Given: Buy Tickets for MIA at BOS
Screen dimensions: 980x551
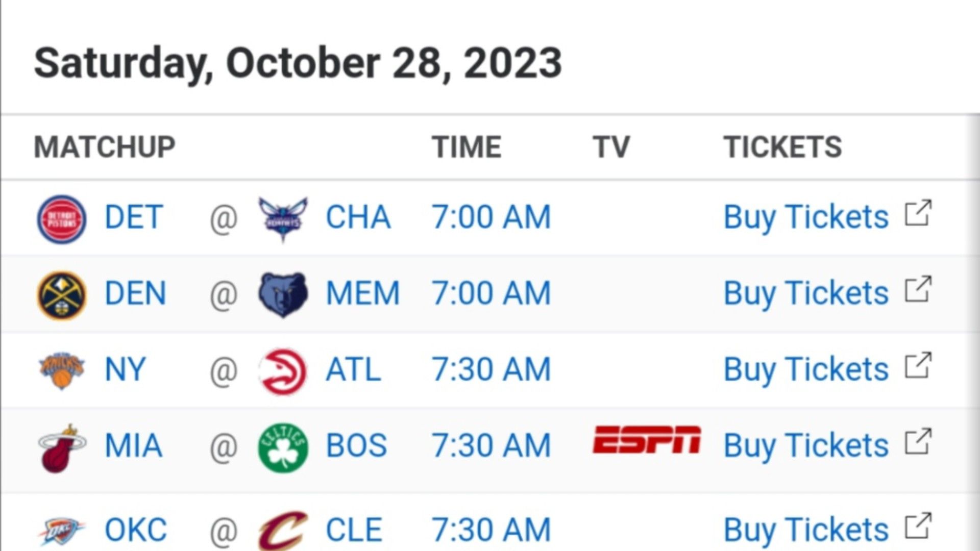Looking at the screenshot, I should 806,446.
